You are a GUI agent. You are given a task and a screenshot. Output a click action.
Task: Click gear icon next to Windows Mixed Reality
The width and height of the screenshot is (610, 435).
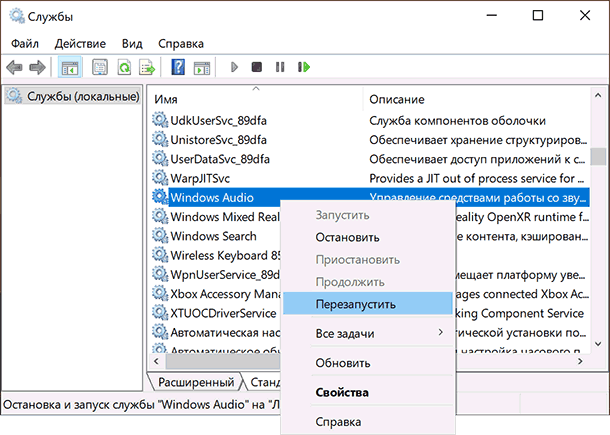point(160,216)
